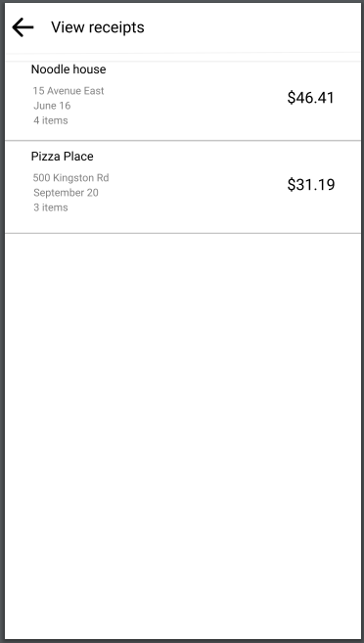Click the 3 items label
Screen dimensions: 364x643
pyautogui.click(x=51, y=207)
